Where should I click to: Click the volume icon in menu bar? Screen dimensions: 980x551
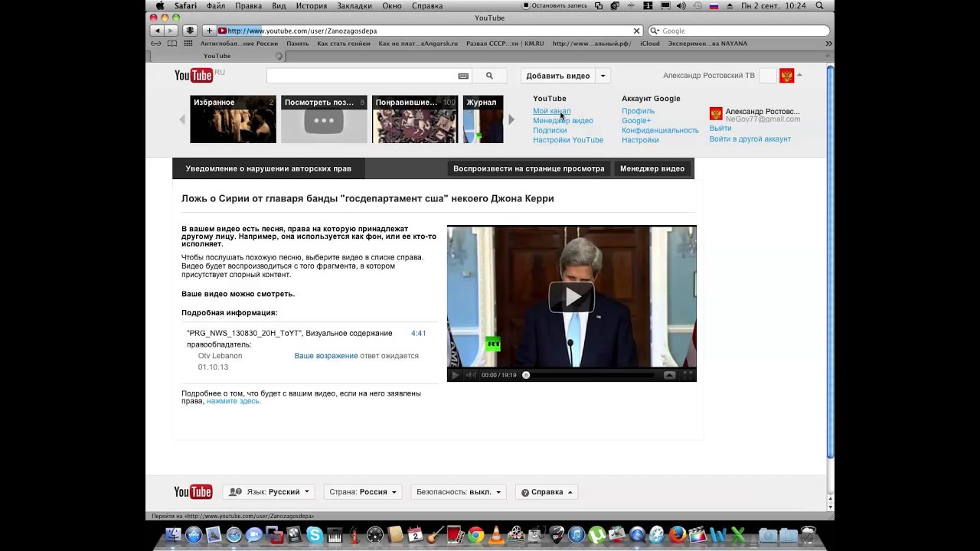point(681,5)
